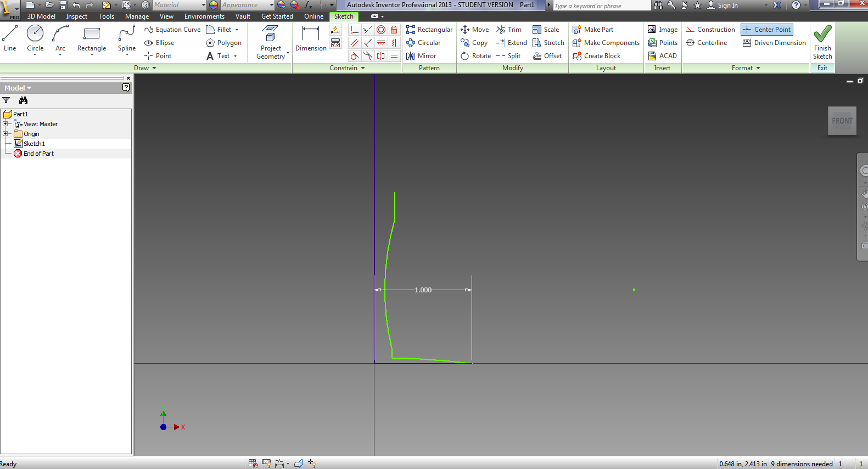Expand the Origin folder node

[5, 134]
